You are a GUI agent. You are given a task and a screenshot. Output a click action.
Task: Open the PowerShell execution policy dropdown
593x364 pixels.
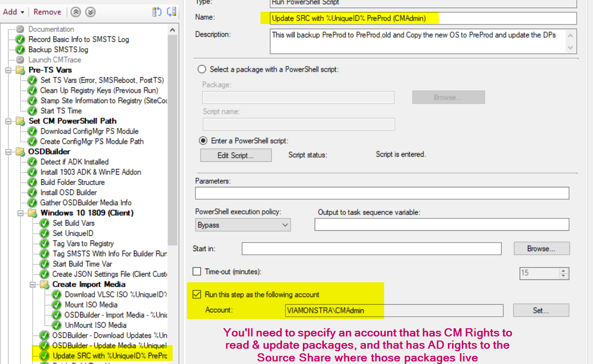tap(284, 225)
